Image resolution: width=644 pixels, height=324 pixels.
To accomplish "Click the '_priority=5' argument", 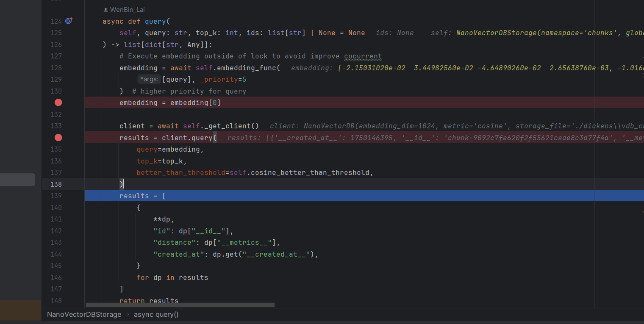I will click(x=223, y=80).
